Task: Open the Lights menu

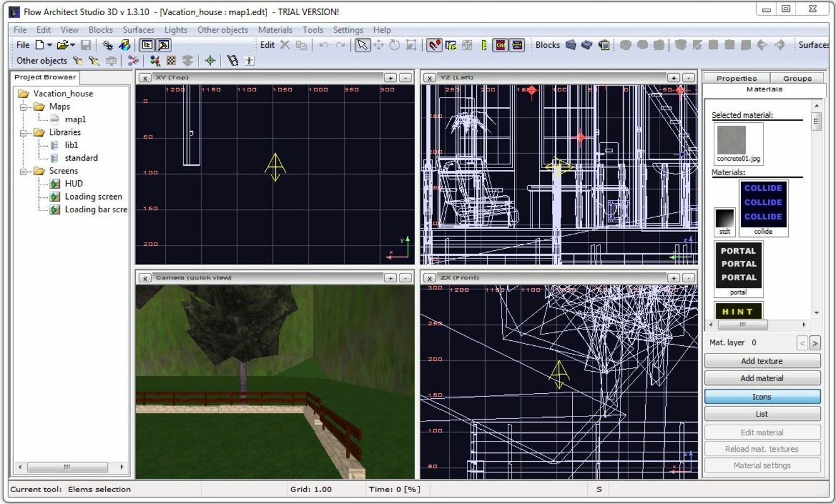Action: (176, 30)
